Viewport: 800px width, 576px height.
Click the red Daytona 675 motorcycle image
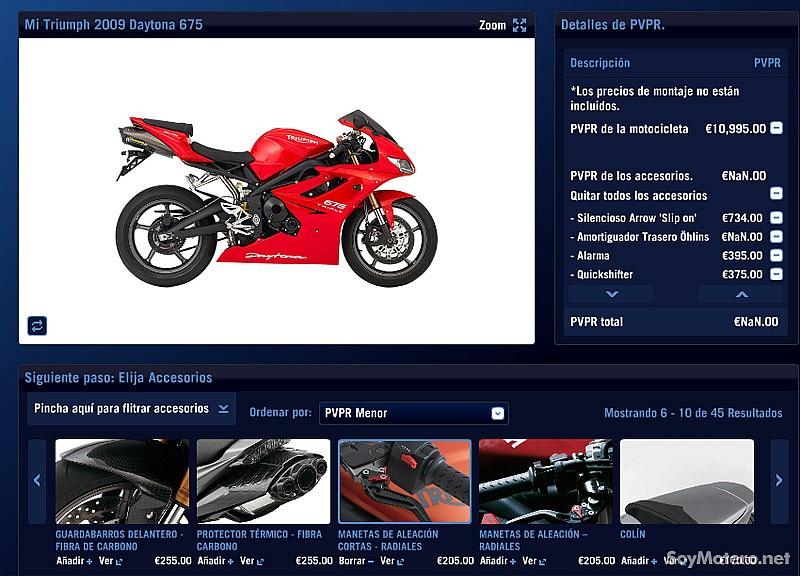[277, 199]
